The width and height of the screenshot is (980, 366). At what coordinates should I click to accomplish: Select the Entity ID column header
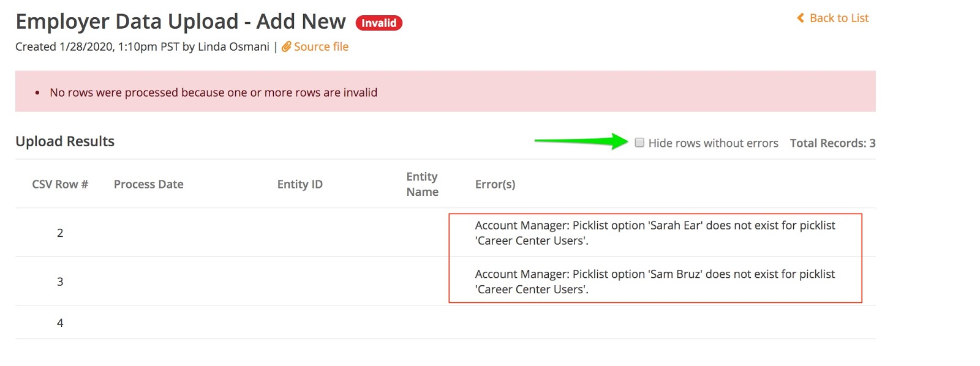(x=300, y=184)
